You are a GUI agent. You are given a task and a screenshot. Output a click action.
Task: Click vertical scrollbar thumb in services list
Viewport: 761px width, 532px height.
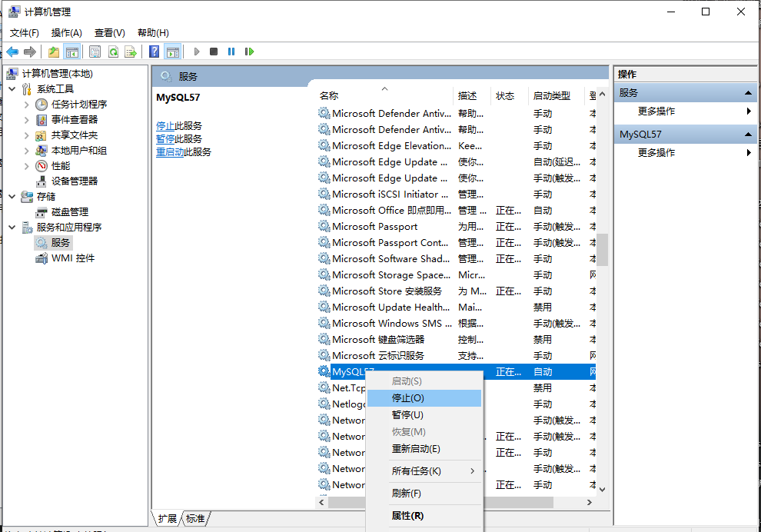(x=603, y=250)
